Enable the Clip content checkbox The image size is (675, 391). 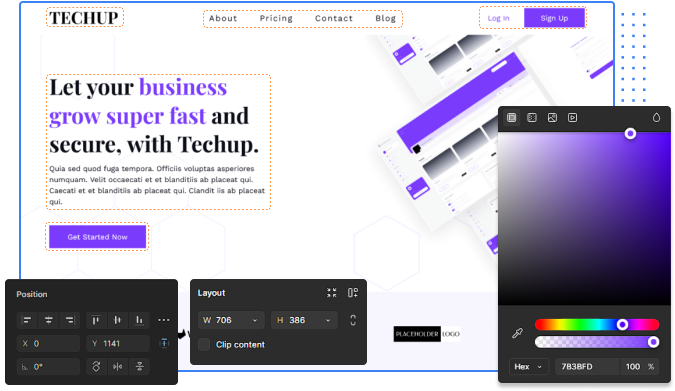pos(204,344)
